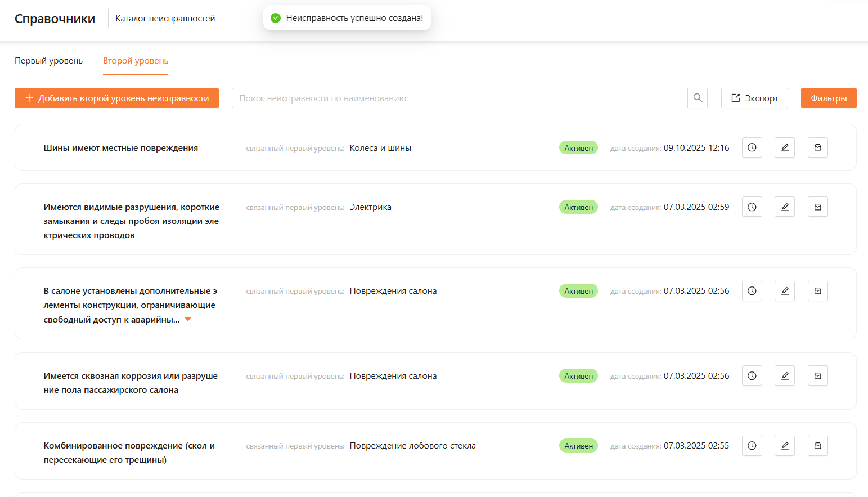868x497 pixels.
Task: Switch to the 'Первый уровень' tab
Action: pyautogui.click(x=48, y=61)
